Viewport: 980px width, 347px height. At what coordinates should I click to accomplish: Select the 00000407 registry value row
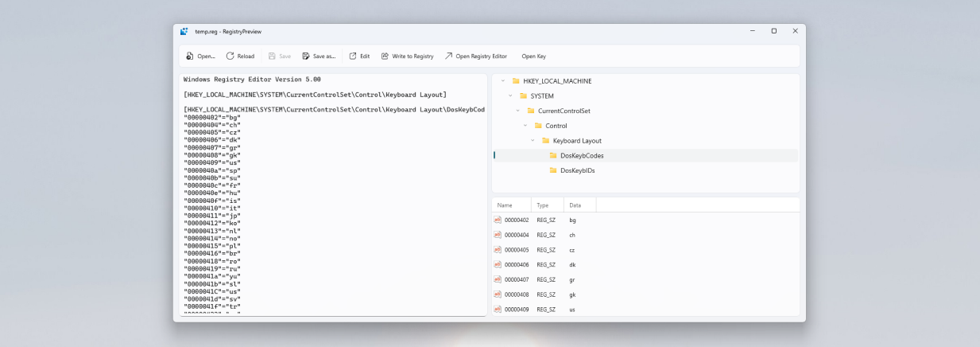(x=517, y=279)
